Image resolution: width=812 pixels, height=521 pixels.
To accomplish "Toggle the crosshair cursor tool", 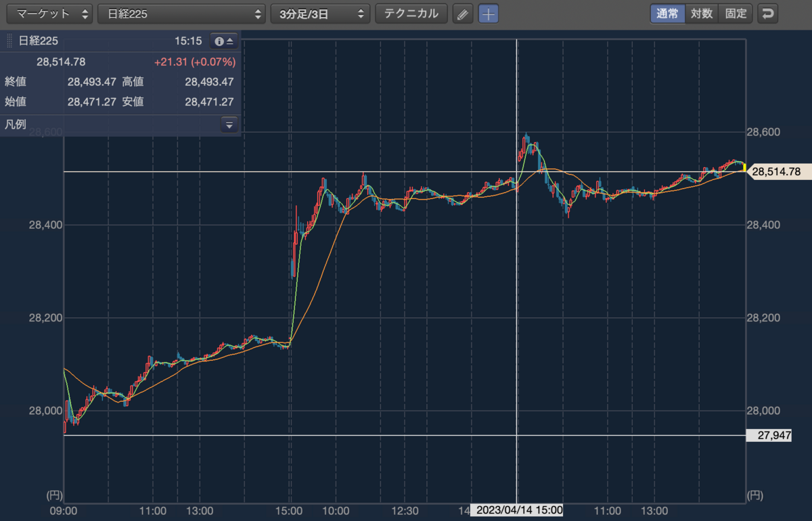I will click(x=489, y=14).
